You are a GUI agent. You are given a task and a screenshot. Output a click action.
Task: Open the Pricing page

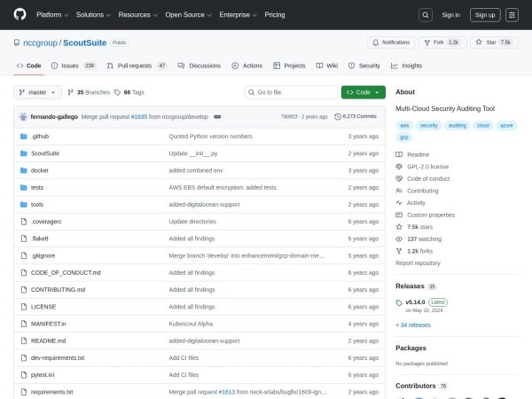[x=275, y=15]
